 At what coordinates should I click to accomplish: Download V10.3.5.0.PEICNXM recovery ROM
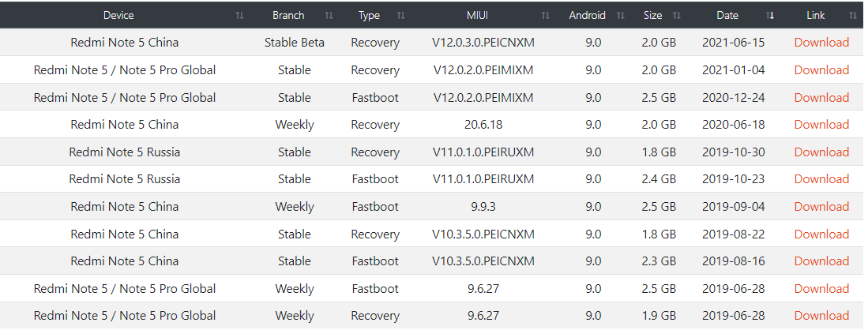(821, 234)
